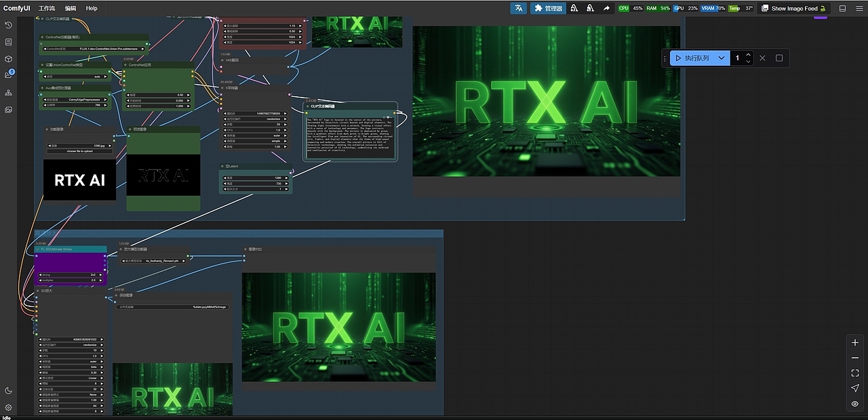The width and height of the screenshot is (868, 420).
Task: Toggle the bottom panel icon
Action: pos(842,8)
